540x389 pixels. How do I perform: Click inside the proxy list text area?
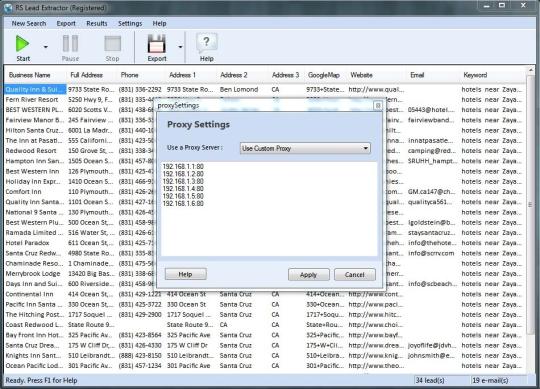(269, 209)
